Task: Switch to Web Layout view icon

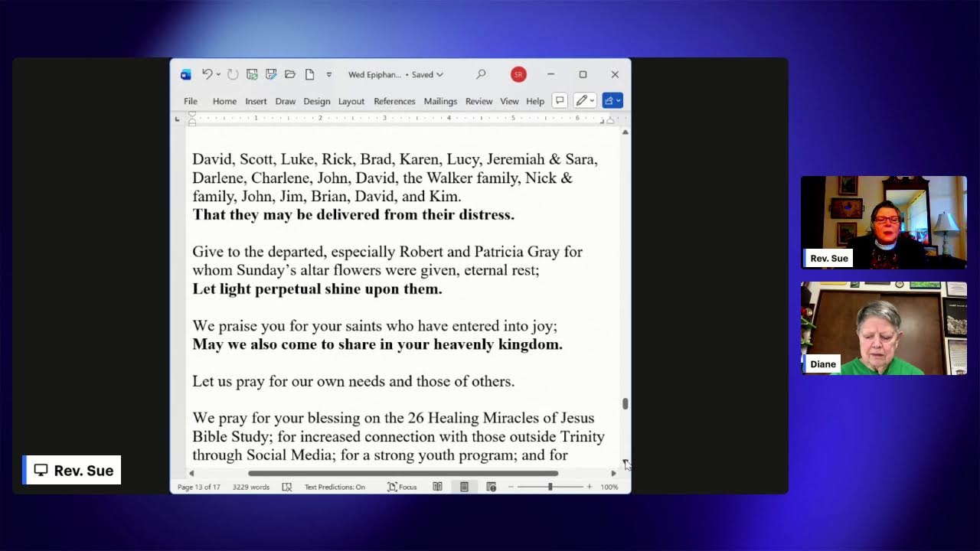Action: 492,487
